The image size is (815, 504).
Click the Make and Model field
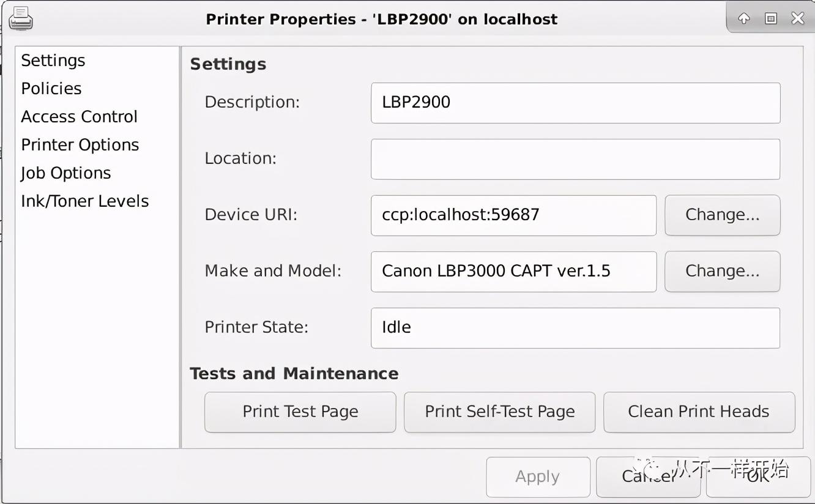(514, 272)
